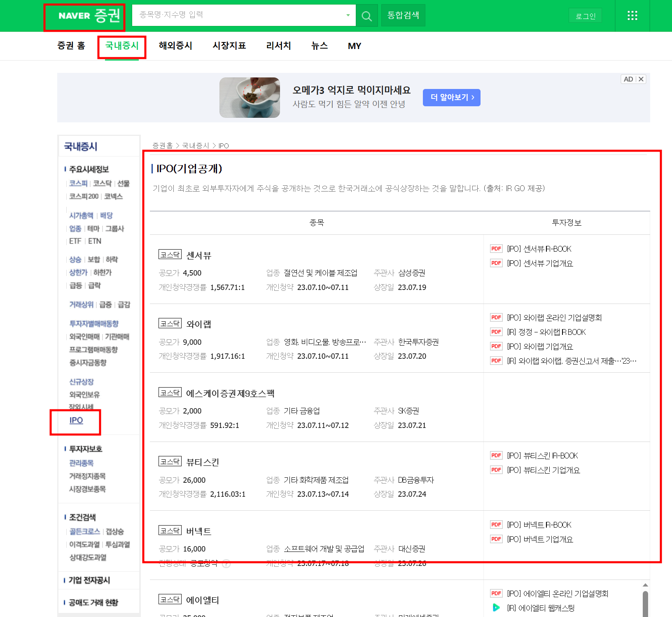672x617 pixels.
Task: Open the MY tab
Action: tap(355, 46)
